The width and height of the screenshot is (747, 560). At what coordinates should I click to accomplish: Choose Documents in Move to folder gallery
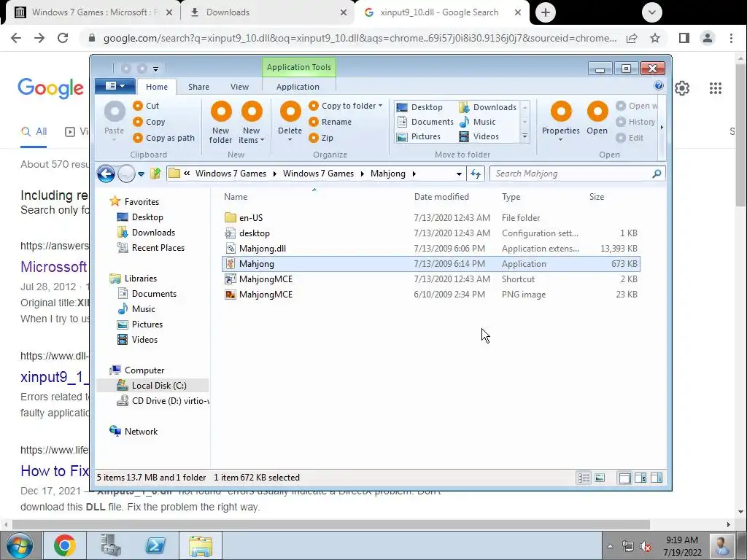coord(425,122)
